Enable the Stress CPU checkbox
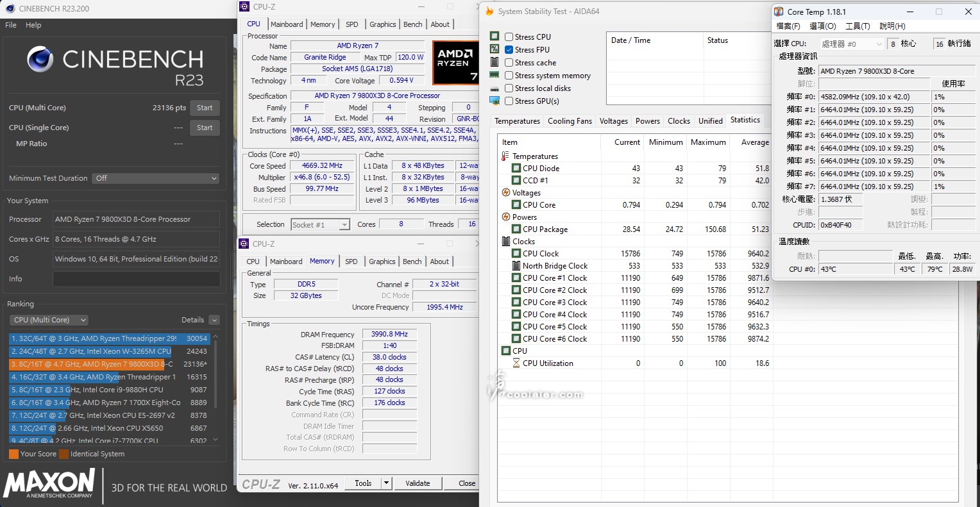The width and height of the screenshot is (980, 507). tap(509, 37)
